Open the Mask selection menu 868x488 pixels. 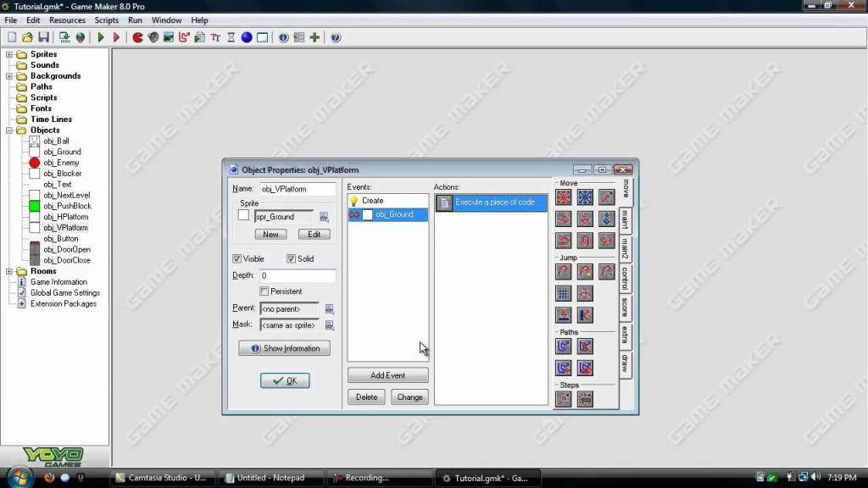click(x=330, y=325)
